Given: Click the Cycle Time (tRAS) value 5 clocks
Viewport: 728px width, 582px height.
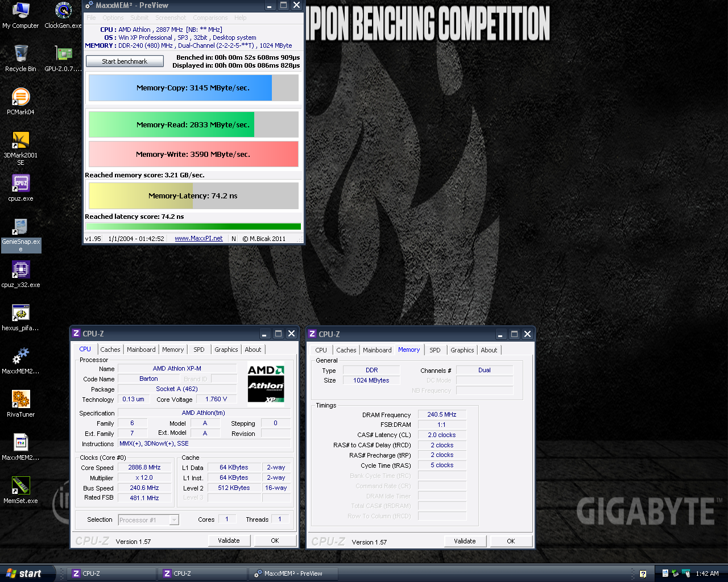Looking at the screenshot, I should click(x=442, y=465).
